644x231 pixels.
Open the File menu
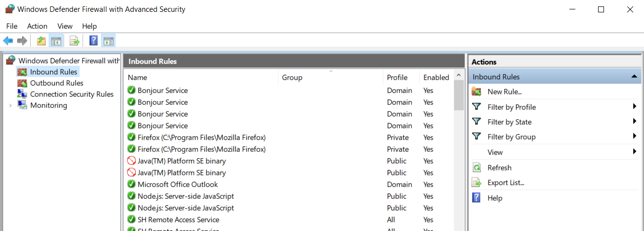point(12,26)
